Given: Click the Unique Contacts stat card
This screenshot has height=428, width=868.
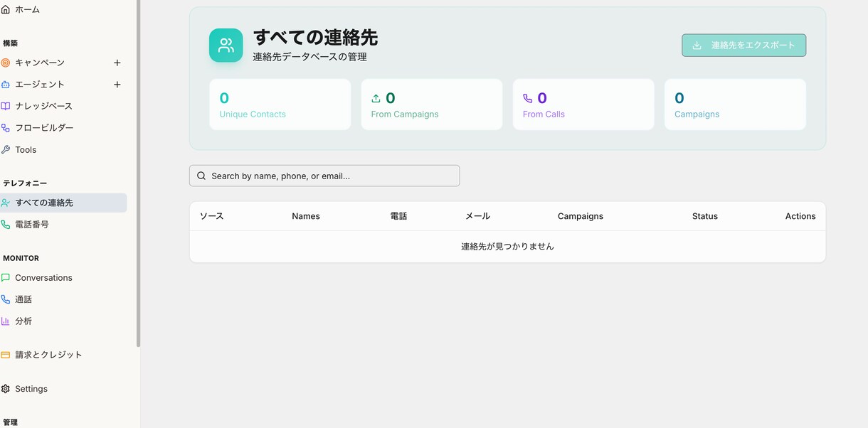Looking at the screenshot, I should (280, 105).
